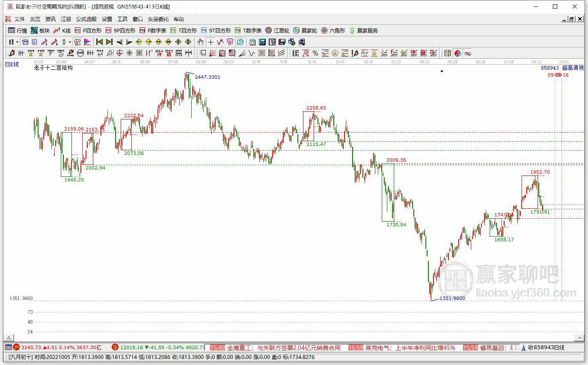
Task: Open the 金鹰重工 news headline
Action: pos(283,348)
